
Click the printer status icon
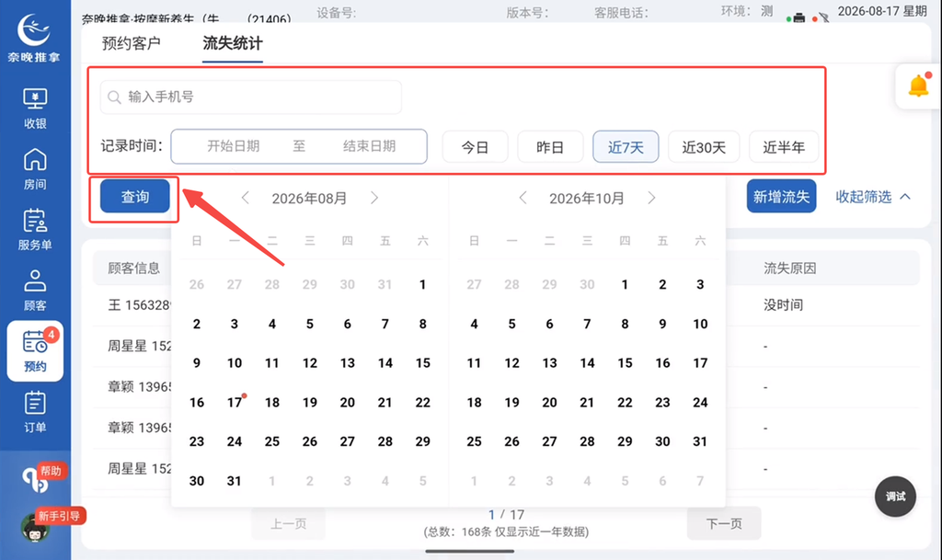798,17
